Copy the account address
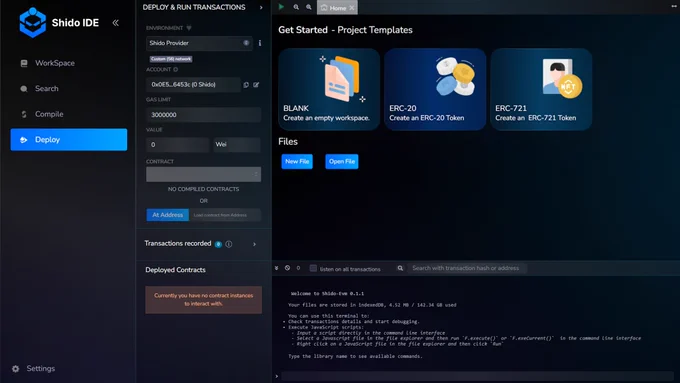Viewport: 680px width, 383px height. point(246,85)
